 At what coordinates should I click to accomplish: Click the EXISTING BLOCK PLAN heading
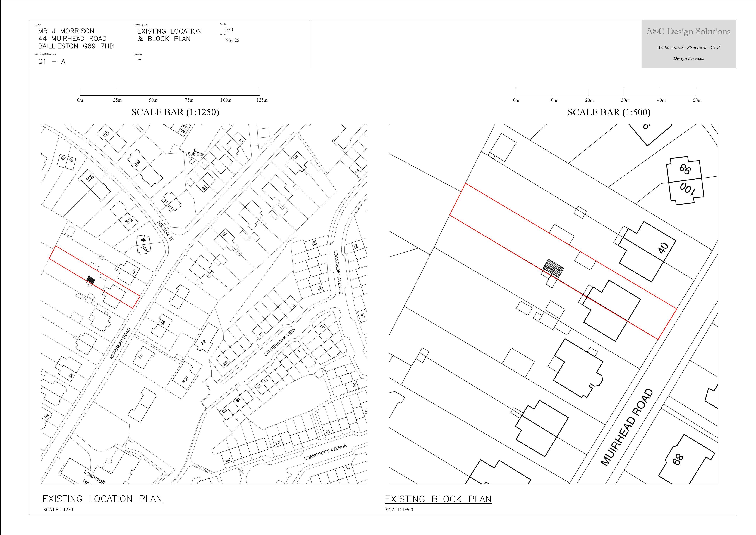pos(438,499)
